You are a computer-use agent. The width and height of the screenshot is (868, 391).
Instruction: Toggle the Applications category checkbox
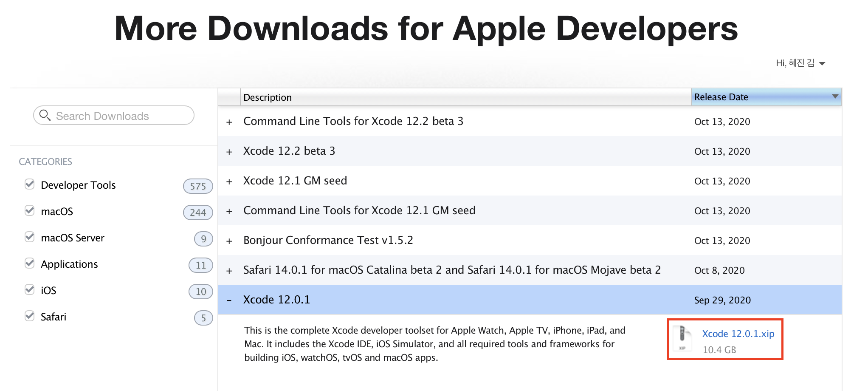30,263
